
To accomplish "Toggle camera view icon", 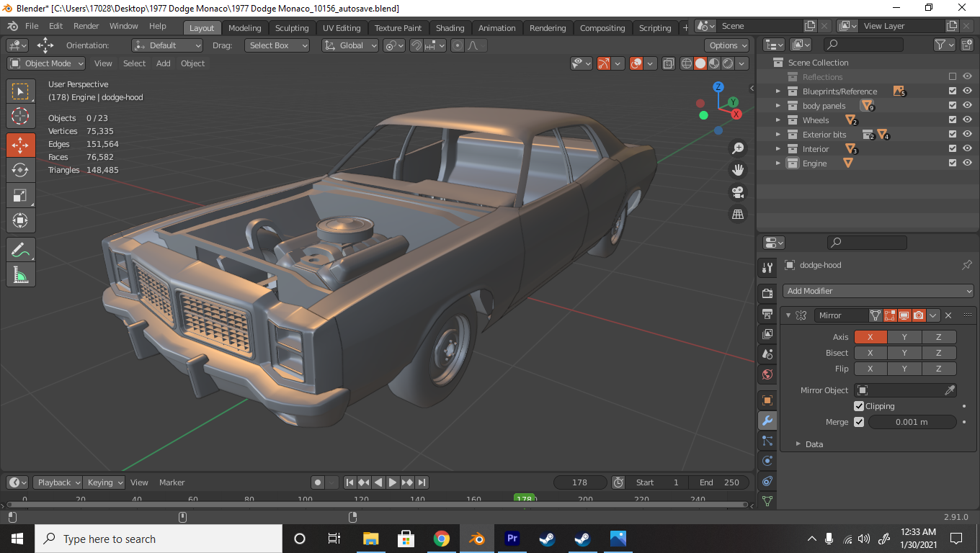I will click(x=738, y=192).
